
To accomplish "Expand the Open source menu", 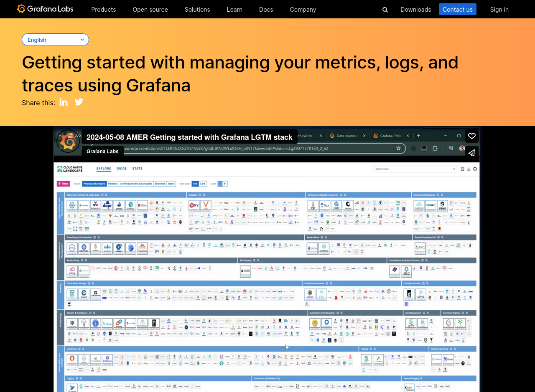I will point(150,10).
